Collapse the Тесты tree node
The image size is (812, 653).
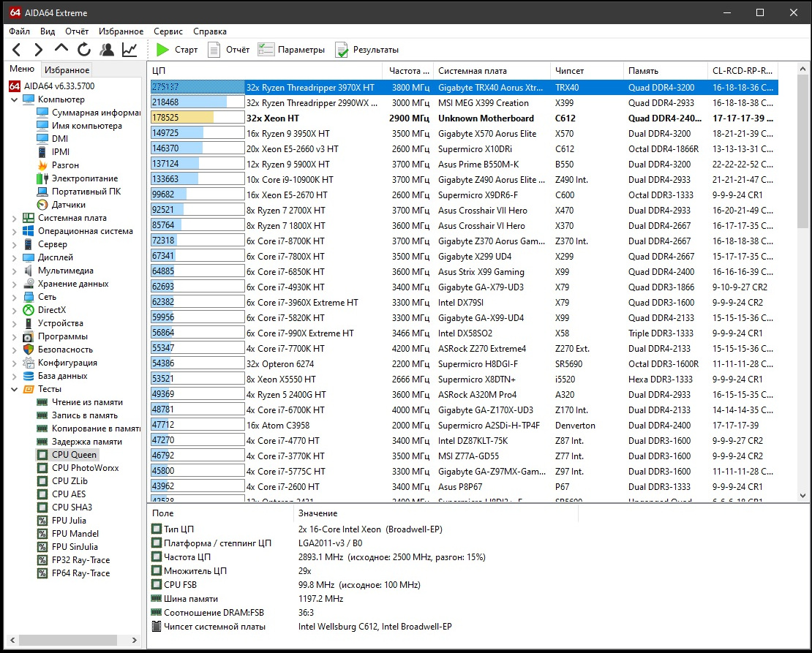(x=15, y=389)
